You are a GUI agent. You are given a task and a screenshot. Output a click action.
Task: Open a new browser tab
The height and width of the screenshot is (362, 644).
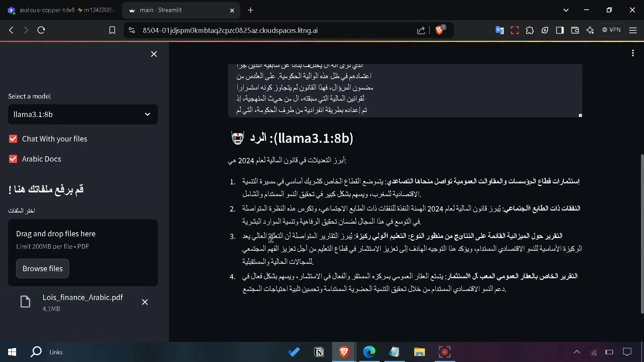(x=251, y=10)
